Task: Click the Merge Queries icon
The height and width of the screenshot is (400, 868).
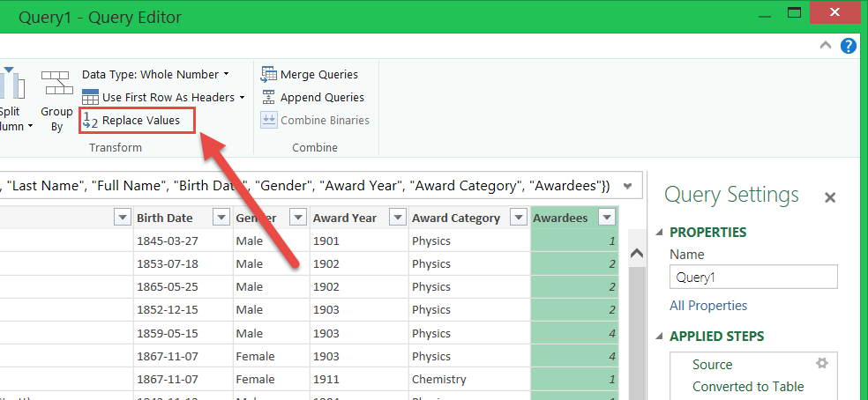Action: pyautogui.click(x=269, y=75)
